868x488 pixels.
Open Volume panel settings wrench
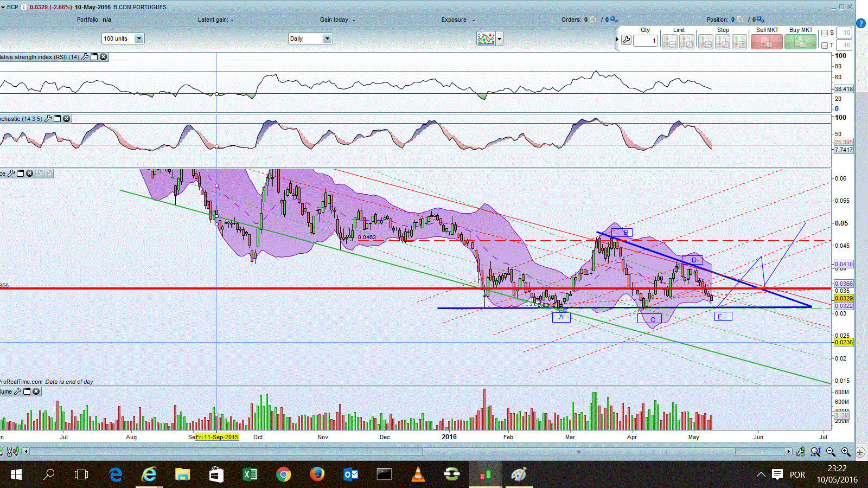click(x=18, y=391)
